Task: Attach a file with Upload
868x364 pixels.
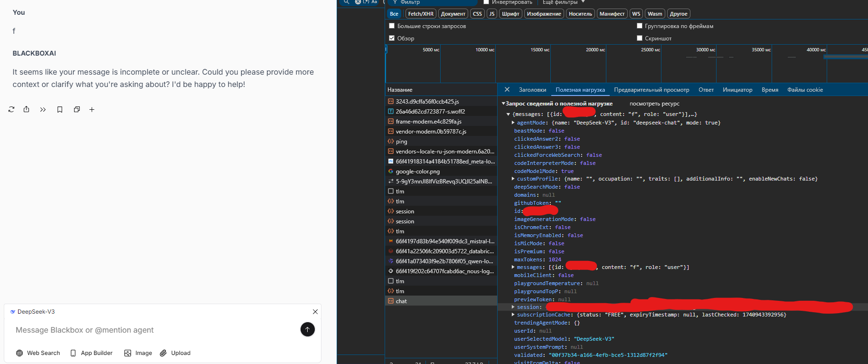Action: click(175, 353)
